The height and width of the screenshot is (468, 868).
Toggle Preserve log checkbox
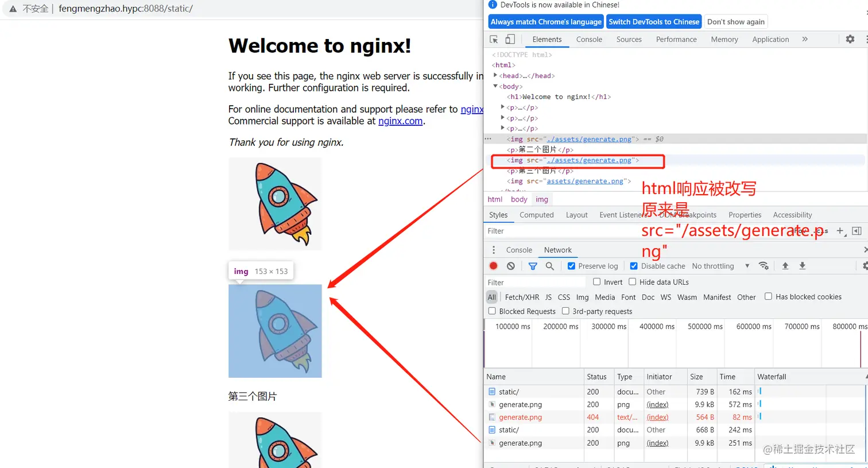pyautogui.click(x=571, y=266)
